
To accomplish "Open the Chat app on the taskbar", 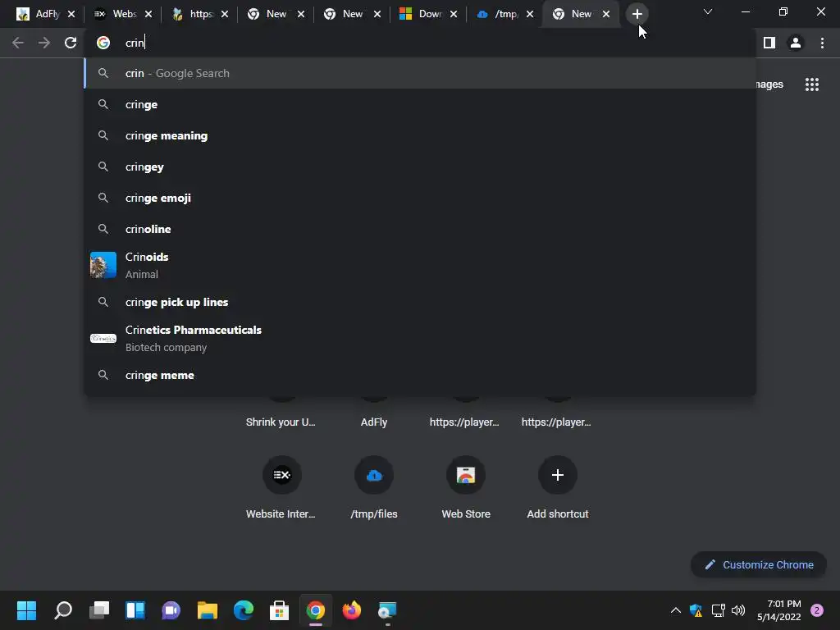I will point(171,609).
